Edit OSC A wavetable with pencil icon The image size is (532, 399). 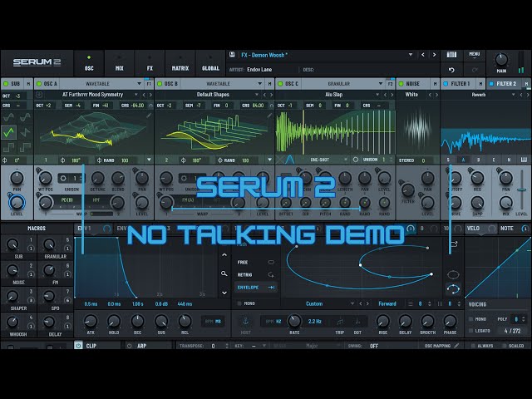(x=148, y=116)
